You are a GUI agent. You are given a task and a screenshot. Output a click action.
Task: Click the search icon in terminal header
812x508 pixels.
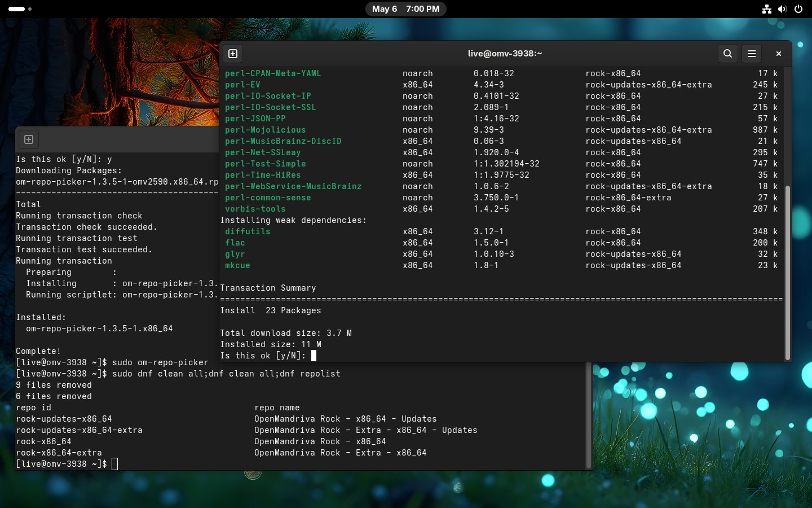(x=727, y=54)
